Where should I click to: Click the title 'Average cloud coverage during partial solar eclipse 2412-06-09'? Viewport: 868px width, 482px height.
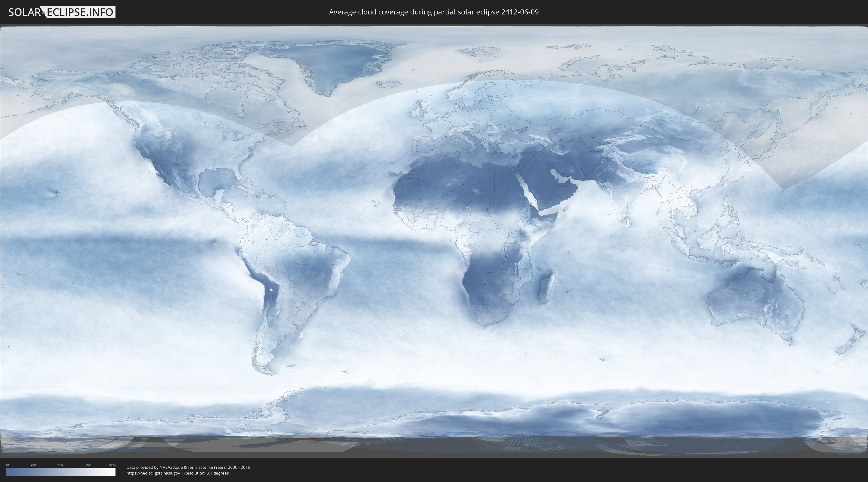(x=434, y=12)
